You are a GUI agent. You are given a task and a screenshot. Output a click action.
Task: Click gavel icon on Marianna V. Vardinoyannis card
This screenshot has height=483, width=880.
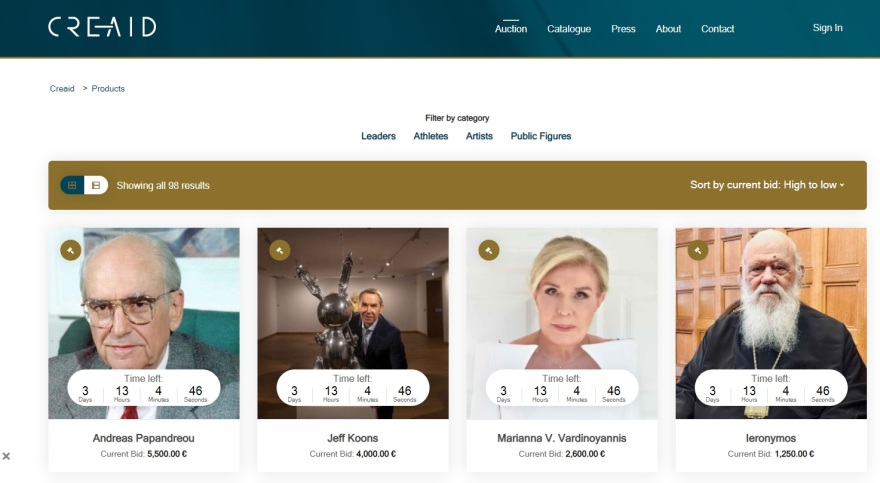tap(488, 250)
